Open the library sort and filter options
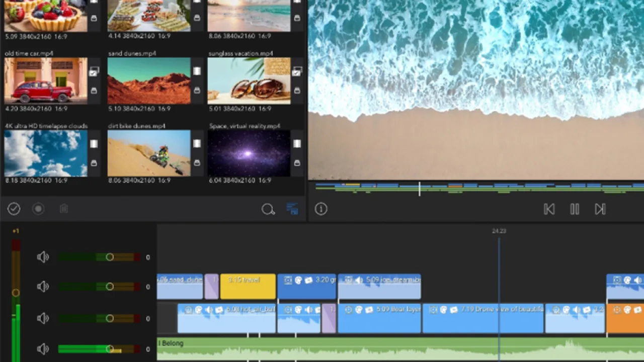644x362 pixels. click(292, 209)
